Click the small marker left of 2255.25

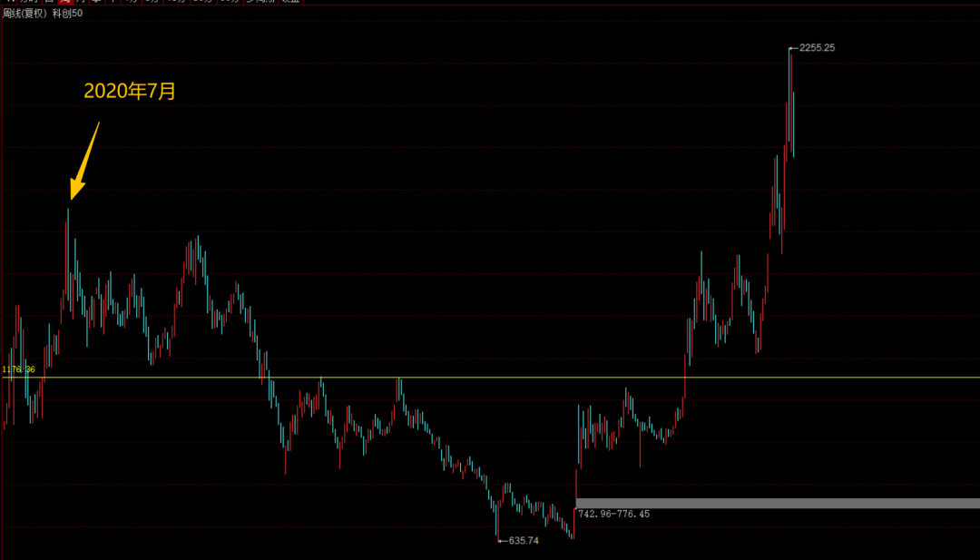[794, 47]
